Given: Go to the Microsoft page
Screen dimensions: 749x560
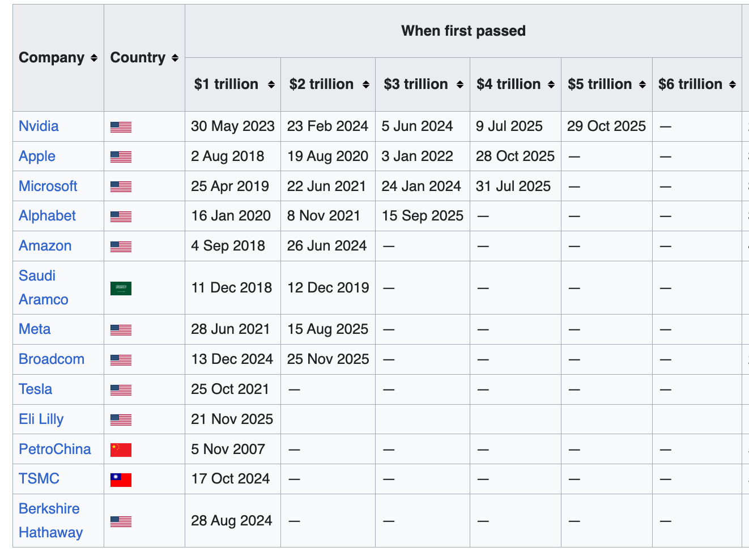Looking at the screenshot, I should point(48,186).
